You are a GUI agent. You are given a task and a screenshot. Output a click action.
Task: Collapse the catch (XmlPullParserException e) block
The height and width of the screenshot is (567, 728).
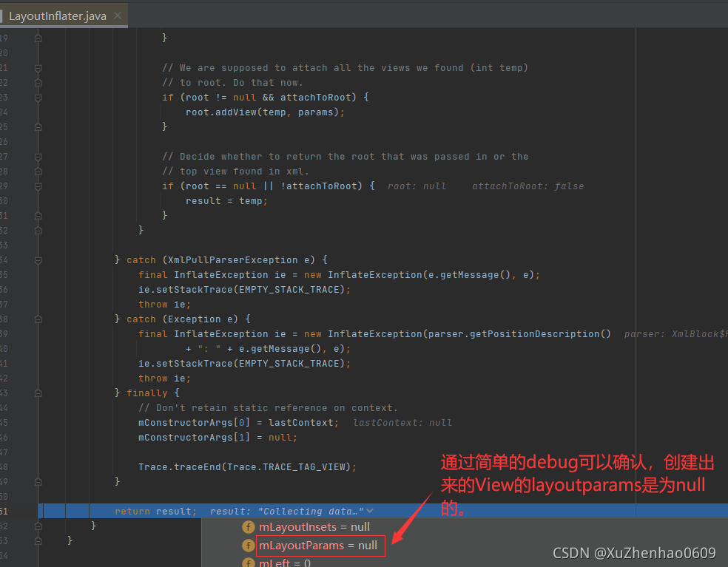38,259
